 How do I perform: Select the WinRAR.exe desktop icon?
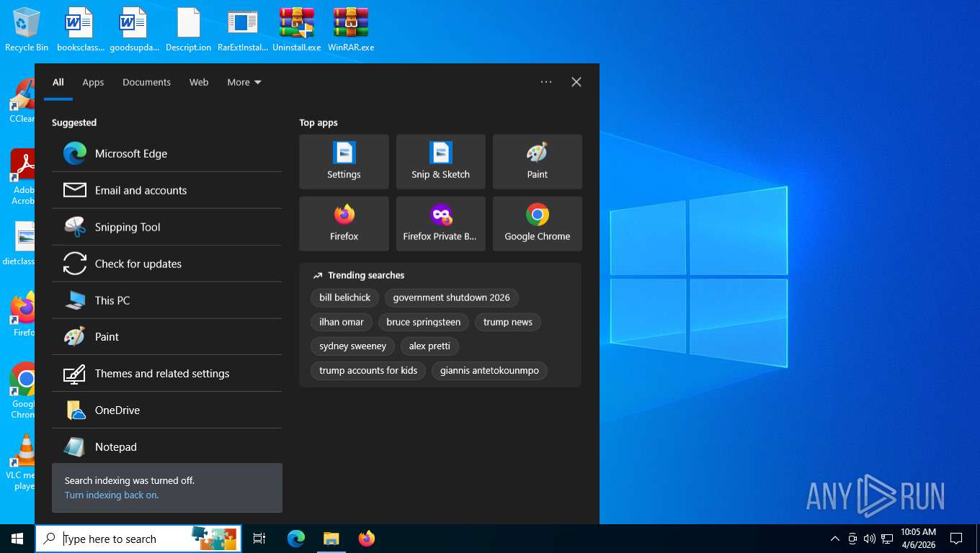point(351,30)
